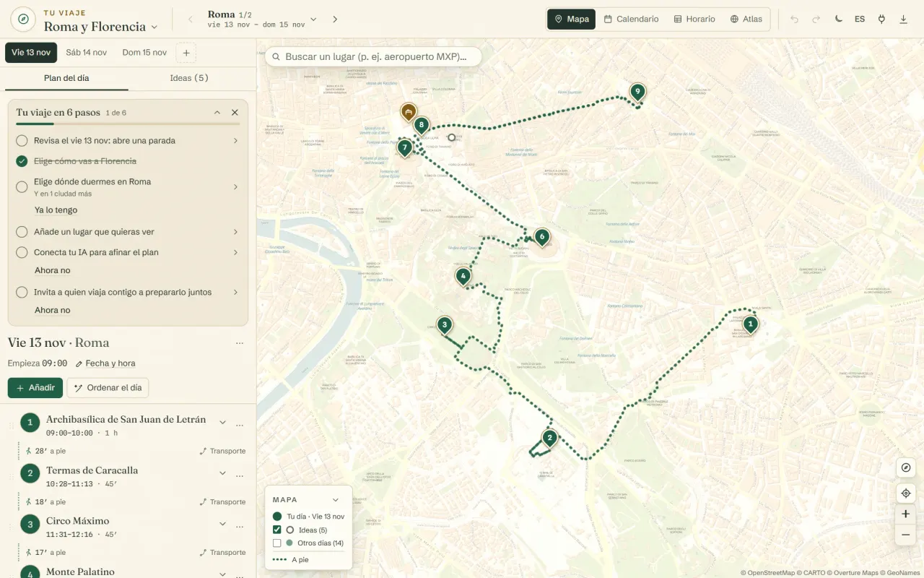Add a new day with the plus button
The image size is (924, 578).
point(186,53)
